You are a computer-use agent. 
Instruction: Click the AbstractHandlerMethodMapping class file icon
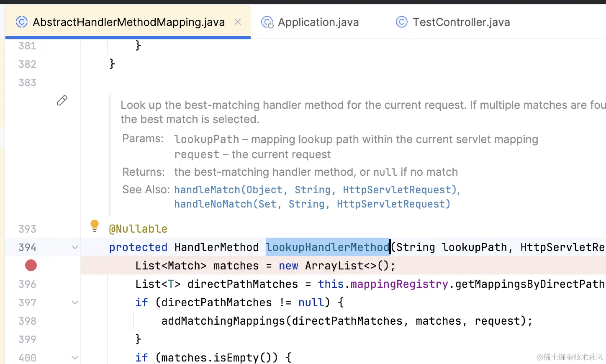point(22,22)
